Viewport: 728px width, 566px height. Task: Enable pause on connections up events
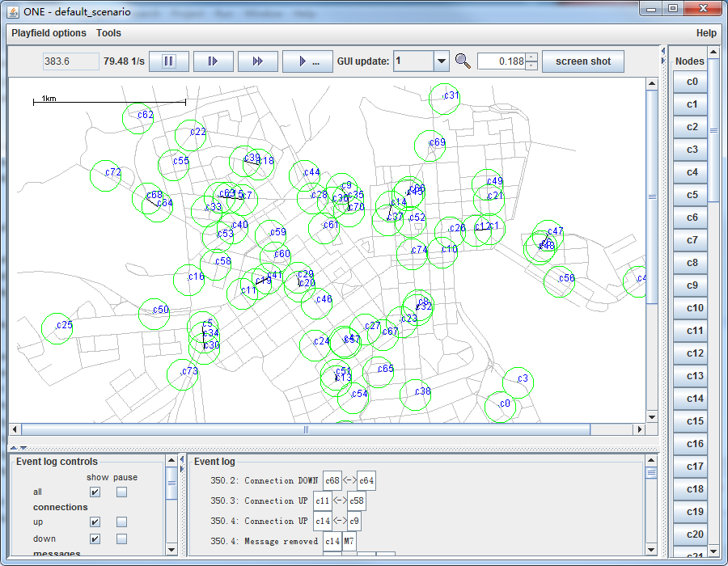[x=121, y=522]
